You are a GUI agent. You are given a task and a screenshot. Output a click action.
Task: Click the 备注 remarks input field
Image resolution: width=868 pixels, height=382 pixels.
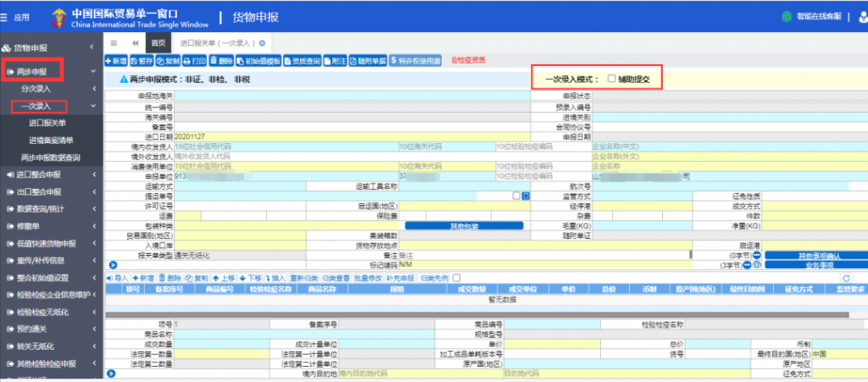tap(545, 256)
